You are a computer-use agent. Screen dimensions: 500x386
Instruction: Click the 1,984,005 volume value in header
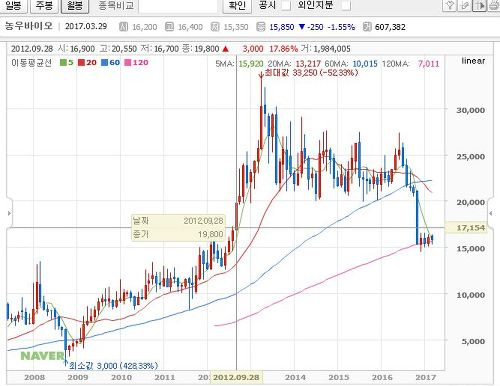(x=332, y=49)
